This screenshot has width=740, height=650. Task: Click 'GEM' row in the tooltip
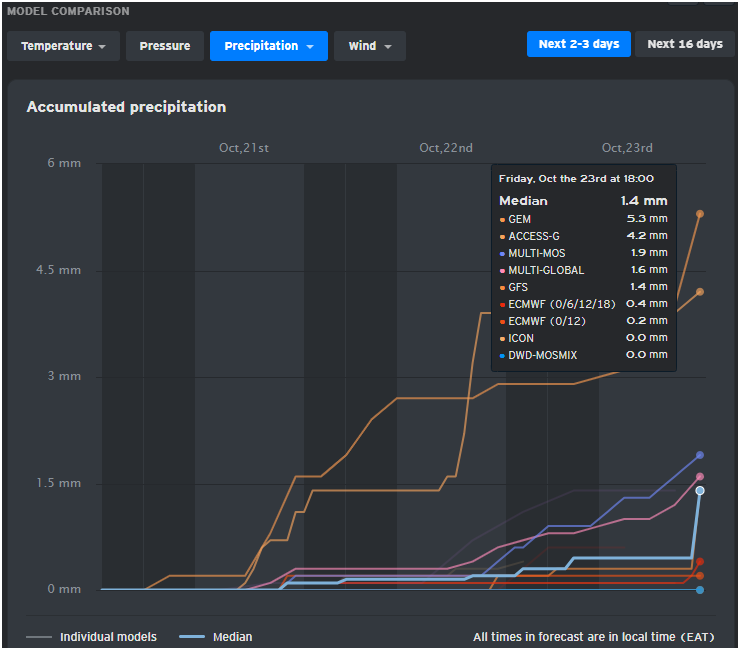(583, 219)
